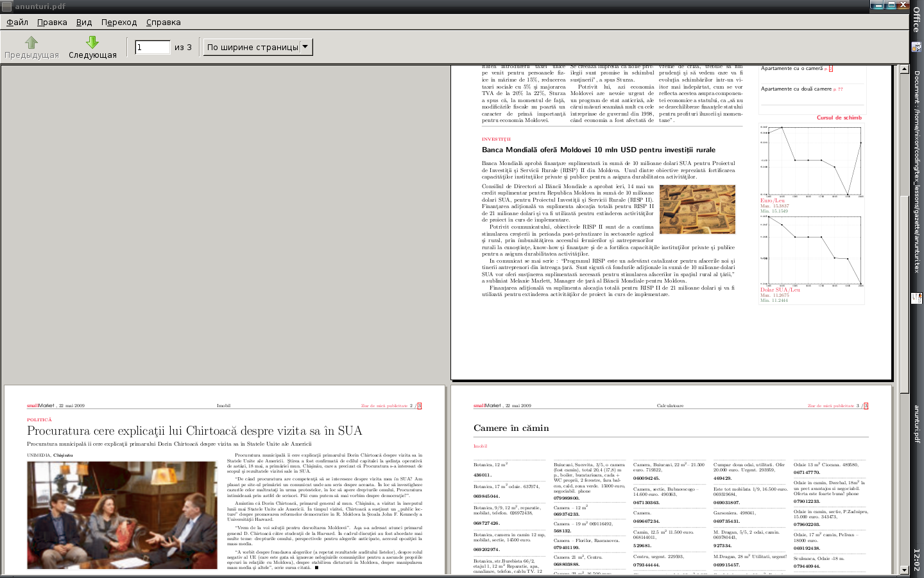Go to previous page with Предыдущая arrow

tap(31, 48)
